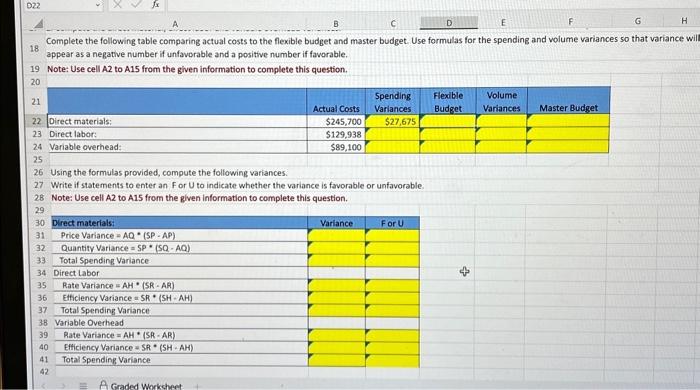The width and height of the screenshot is (700, 390).
Task: Select the Direct materials Flexible Budget cell
Action: pyautogui.click(x=448, y=121)
